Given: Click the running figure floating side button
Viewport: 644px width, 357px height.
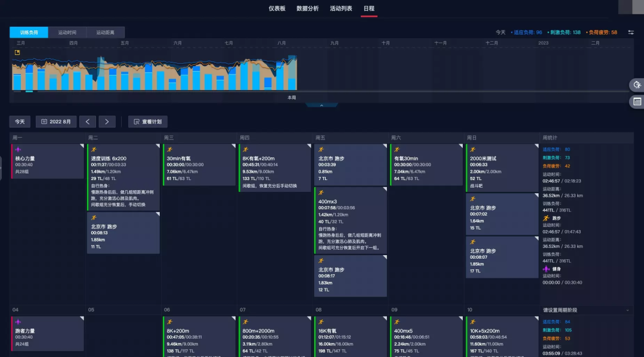Looking at the screenshot, I should coord(637,85).
